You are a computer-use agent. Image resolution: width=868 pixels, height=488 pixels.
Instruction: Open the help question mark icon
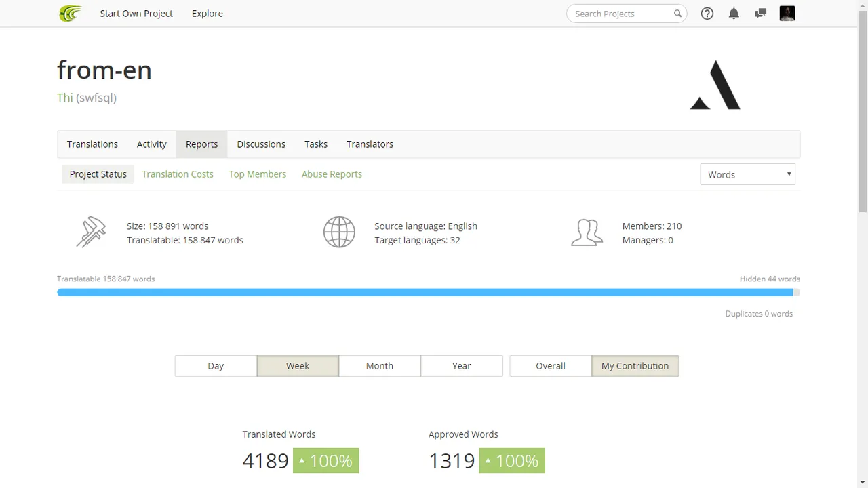click(707, 14)
